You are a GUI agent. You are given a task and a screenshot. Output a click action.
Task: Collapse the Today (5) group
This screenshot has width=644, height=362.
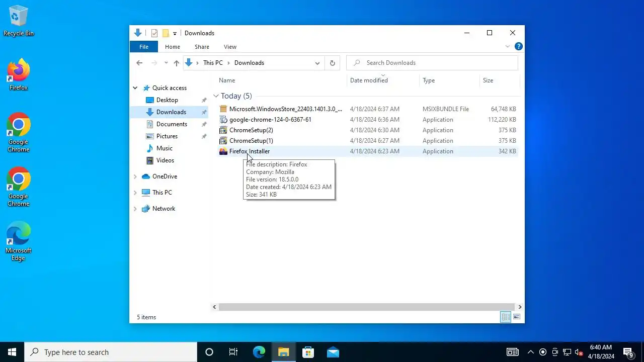[x=216, y=96]
